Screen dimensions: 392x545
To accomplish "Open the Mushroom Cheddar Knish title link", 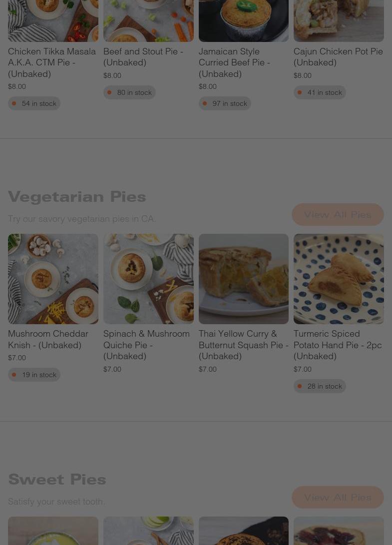I will click(x=48, y=339).
